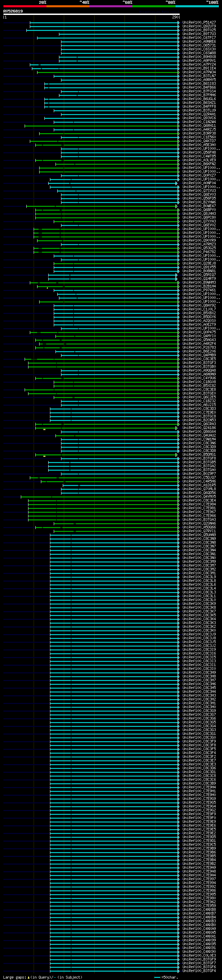This screenshot has height=980, width=222.
Task: Click the red 20% identity legend segment
Action: point(25,6)
